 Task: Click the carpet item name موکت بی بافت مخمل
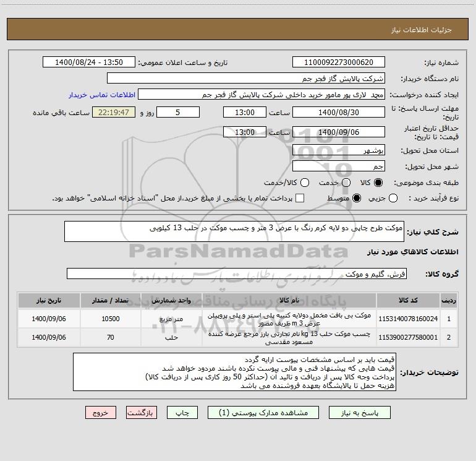point(289,319)
